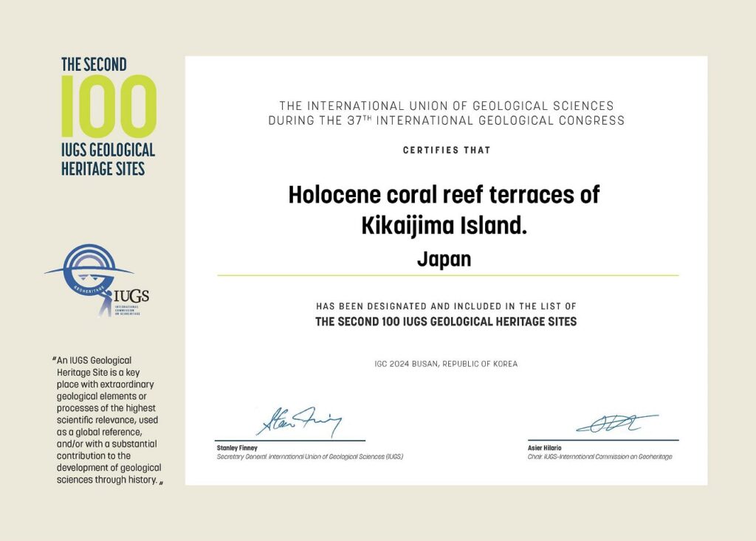Click the "CERTIFIES THAT" heading
Screen dimensions: 756x541
pyautogui.click(x=446, y=151)
